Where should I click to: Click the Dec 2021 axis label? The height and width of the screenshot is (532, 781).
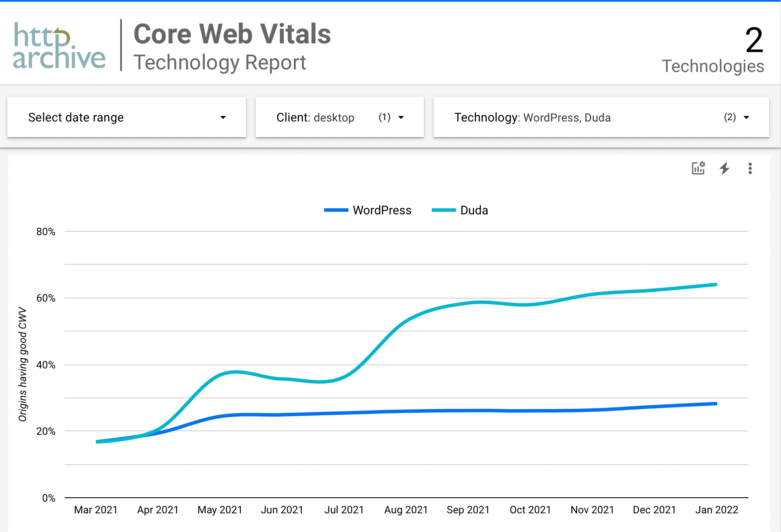[654, 509]
